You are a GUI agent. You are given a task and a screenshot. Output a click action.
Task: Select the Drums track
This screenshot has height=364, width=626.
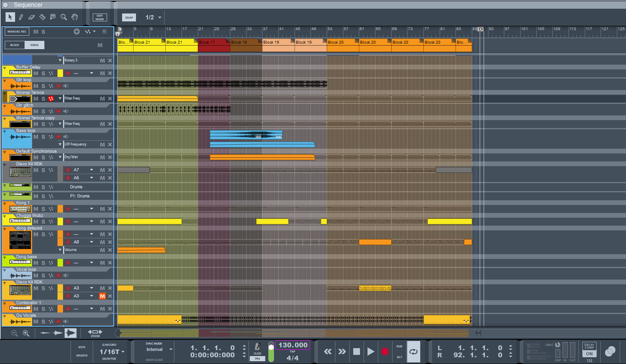click(76, 187)
